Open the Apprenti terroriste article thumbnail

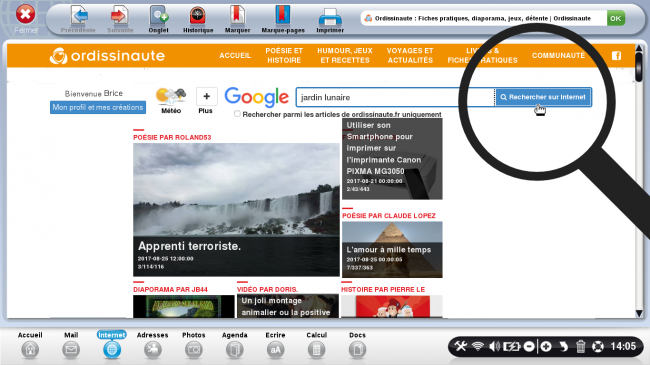pos(236,210)
